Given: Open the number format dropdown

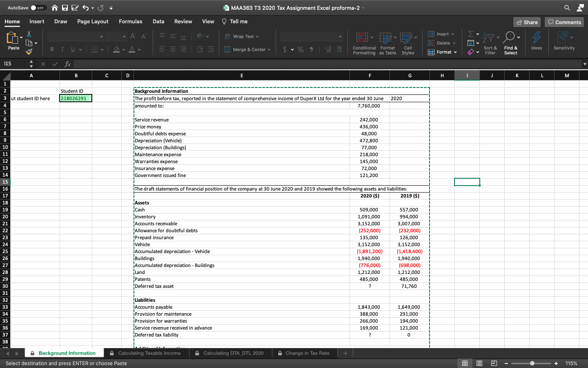Looking at the screenshot, I should (340, 37).
